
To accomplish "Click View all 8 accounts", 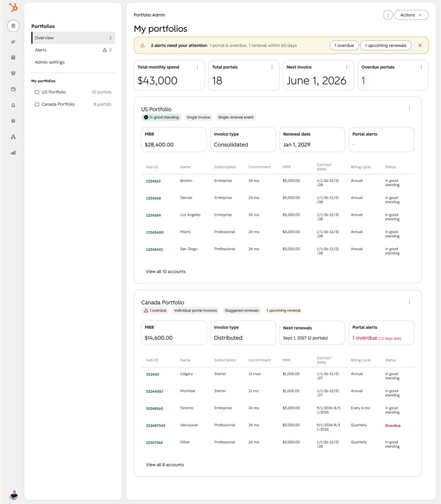I will coord(165,465).
